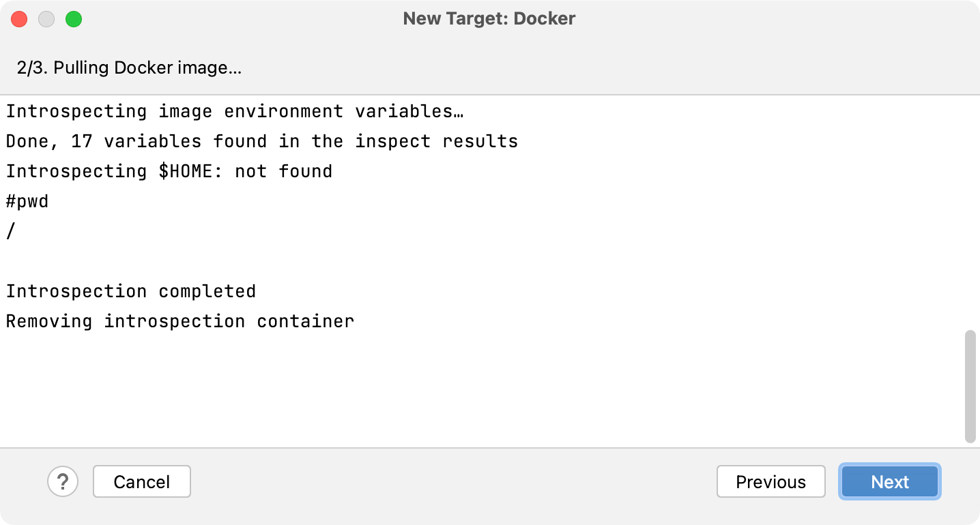Cancel the Docker image pull

tap(141, 481)
